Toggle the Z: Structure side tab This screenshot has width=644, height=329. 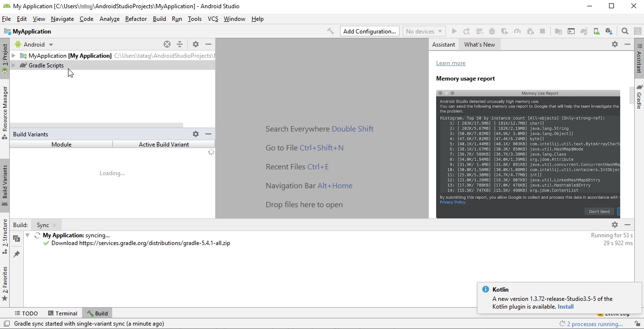[5, 236]
